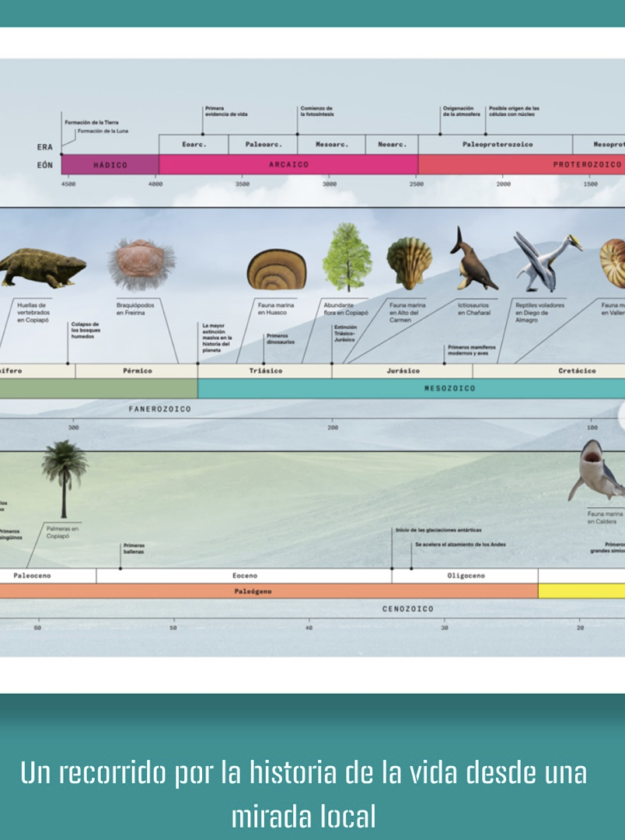Click the purple HÁDICO eon bar

point(110,165)
